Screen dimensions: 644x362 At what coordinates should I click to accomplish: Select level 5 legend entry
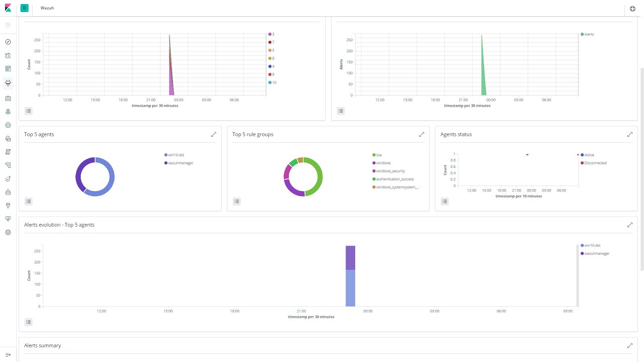click(271, 50)
